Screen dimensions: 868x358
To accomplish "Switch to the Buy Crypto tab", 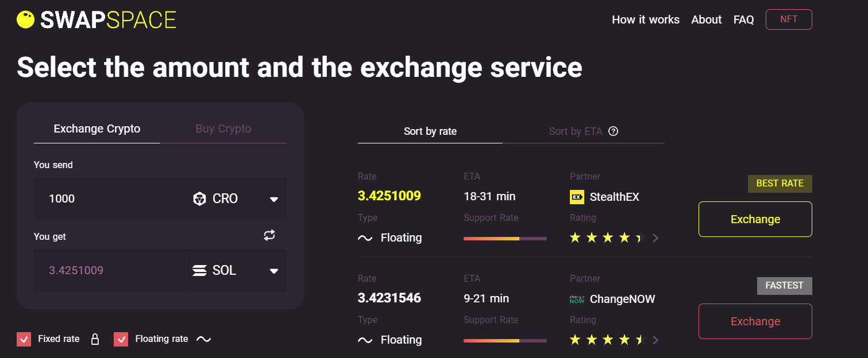I will 223,129.
